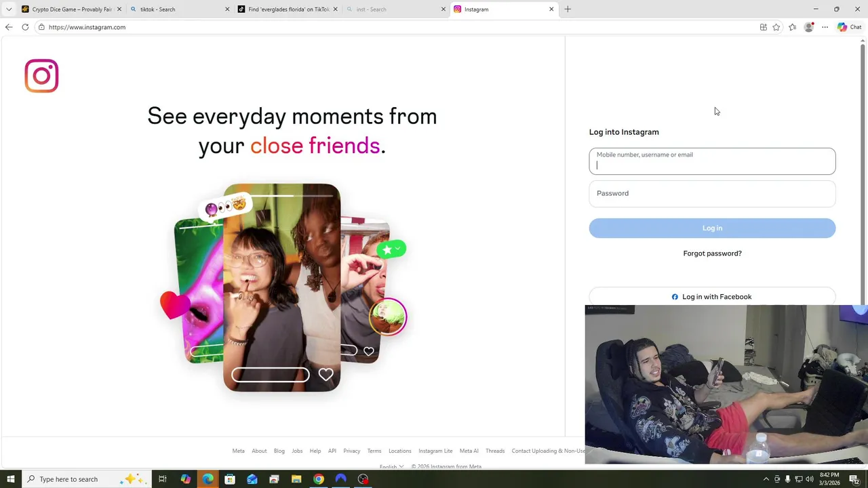Open the Instagram Lite footer link
This screenshot has height=488, width=868.
point(435,451)
